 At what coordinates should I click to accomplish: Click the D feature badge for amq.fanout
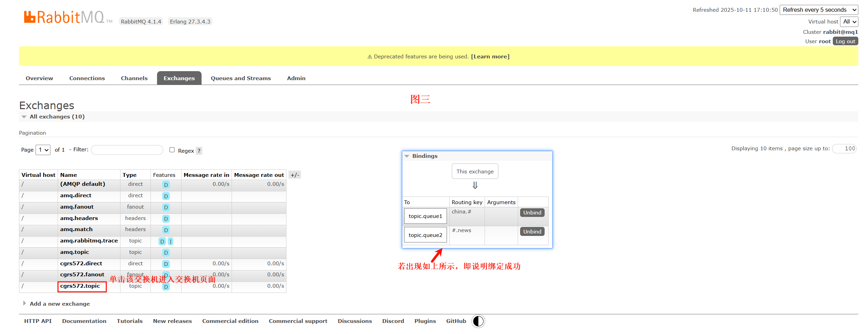(x=166, y=208)
